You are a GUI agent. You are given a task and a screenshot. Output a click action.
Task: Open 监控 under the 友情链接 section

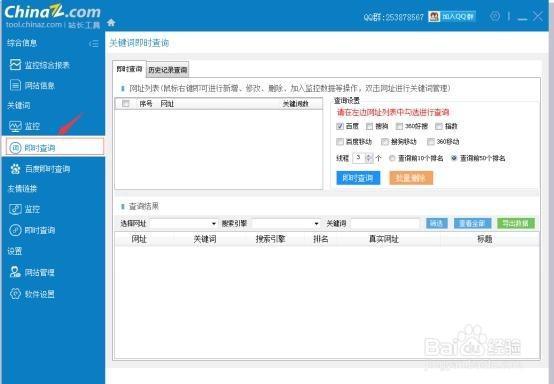coord(24,209)
